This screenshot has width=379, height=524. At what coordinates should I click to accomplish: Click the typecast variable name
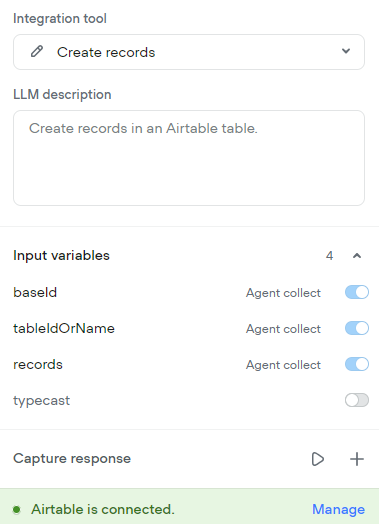41,400
